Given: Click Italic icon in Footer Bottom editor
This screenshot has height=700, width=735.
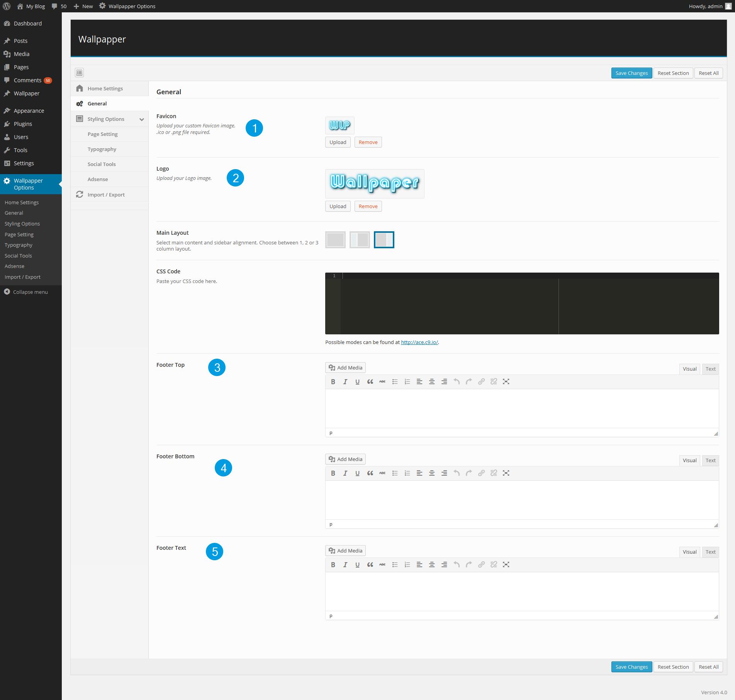Looking at the screenshot, I should (x=345, y=473).
